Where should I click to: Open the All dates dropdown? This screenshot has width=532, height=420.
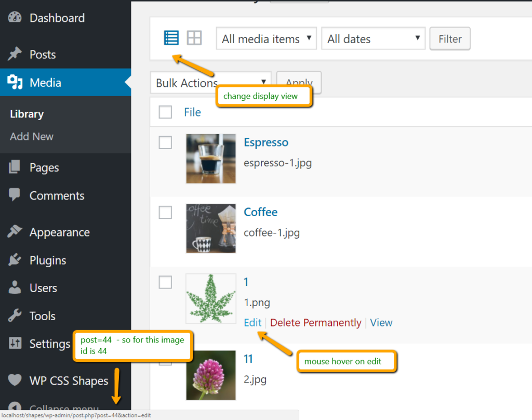tap(373, 38)
